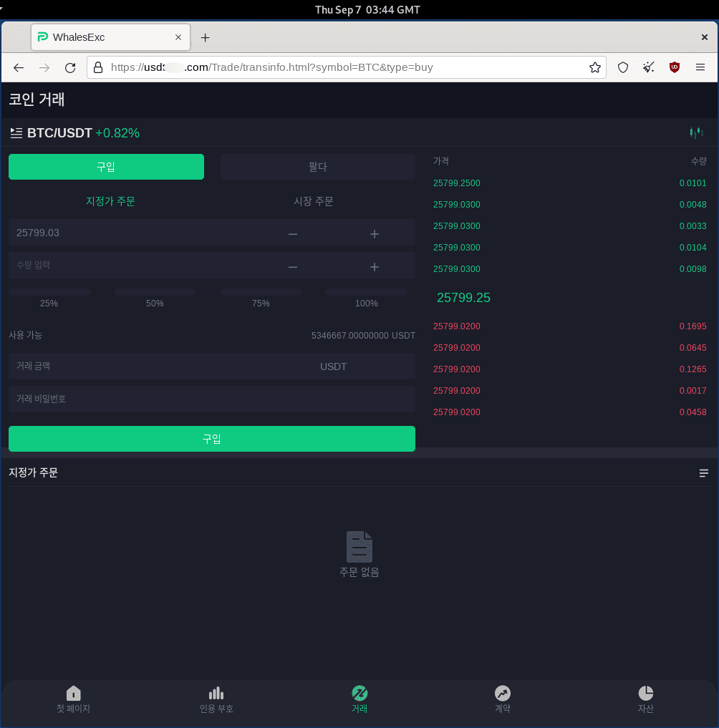Select order book row with quantity 0.0098
The image size is (719, 728).
(x=569, y=269)
